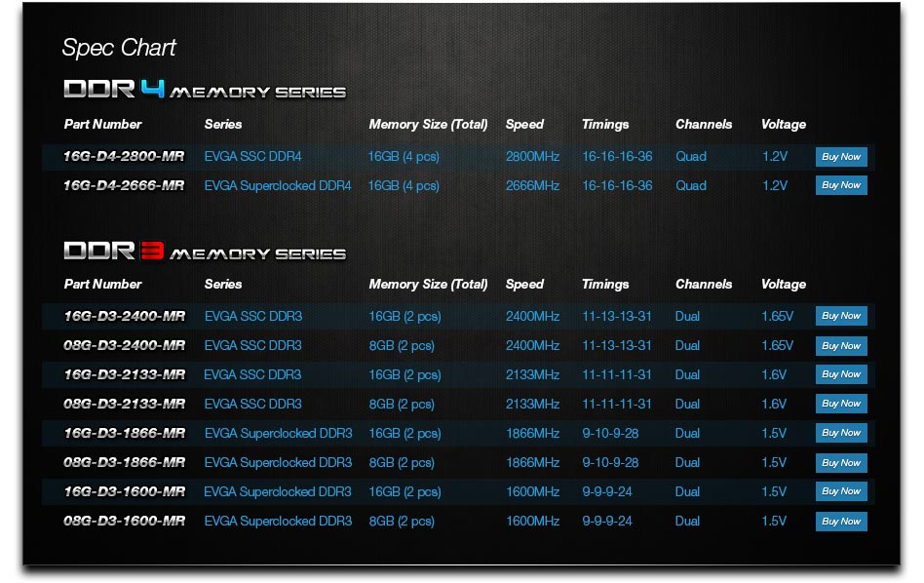Click Buy Now for 16G-D4-2800-MR
Screen dimensions: 924x583
click(x=840, y=157)
